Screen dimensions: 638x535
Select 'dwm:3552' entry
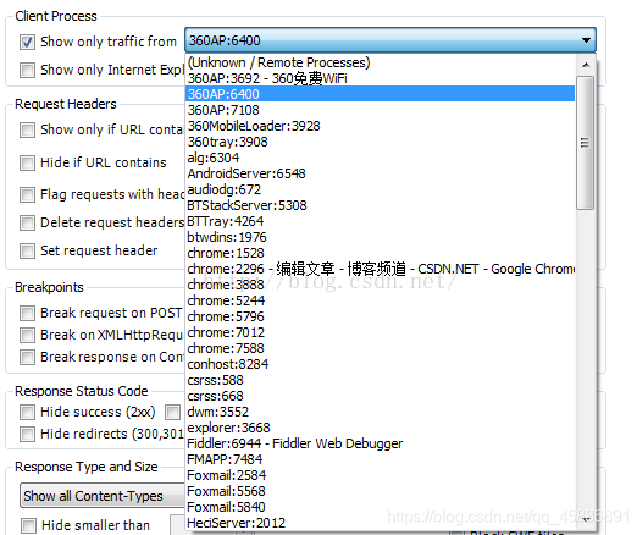click(380, 412)
